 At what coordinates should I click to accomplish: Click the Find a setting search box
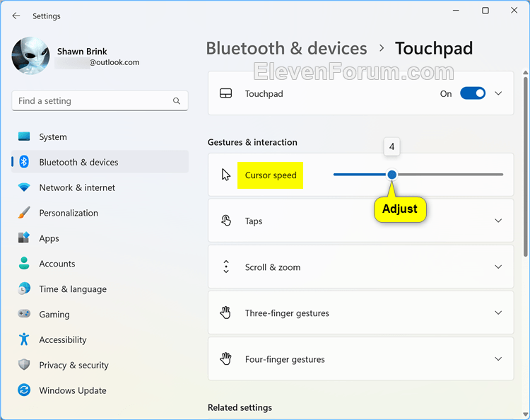tap(100, 101)
